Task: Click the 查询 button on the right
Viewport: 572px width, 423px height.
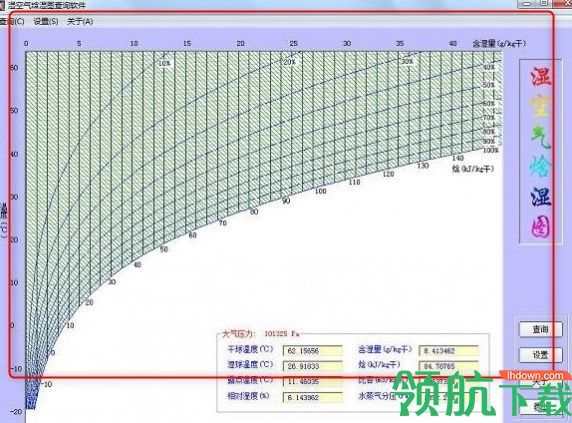Action: point(540,329)
